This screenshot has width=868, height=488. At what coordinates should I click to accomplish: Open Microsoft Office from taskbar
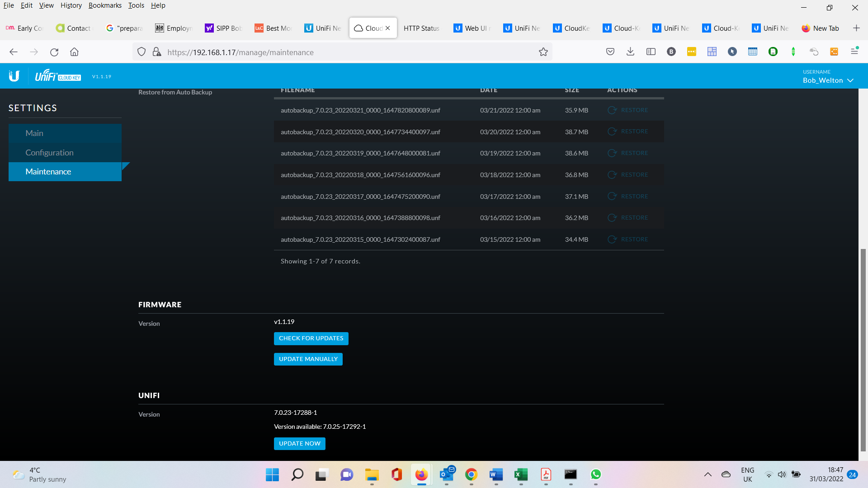pyautogui.click(x=396, y=474)
